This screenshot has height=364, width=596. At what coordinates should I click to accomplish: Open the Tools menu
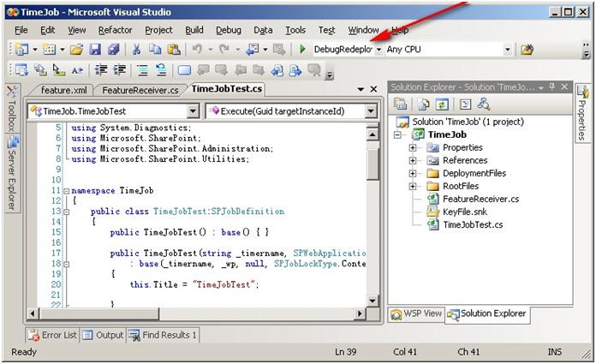(x=295, y=30)
